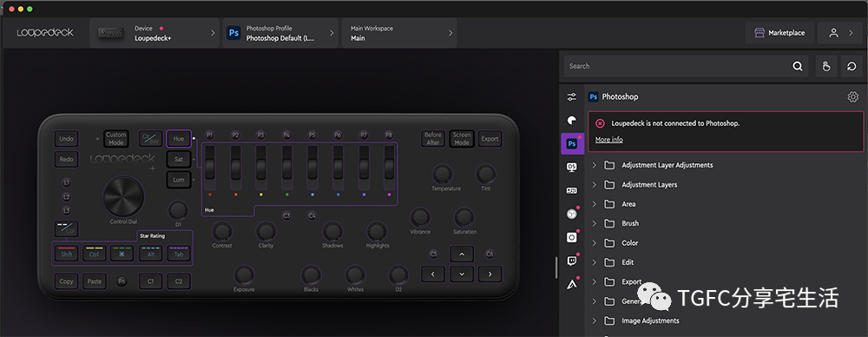Select the Tab key on device
Viewport: 868px width, 337px height.
[179, 254]
